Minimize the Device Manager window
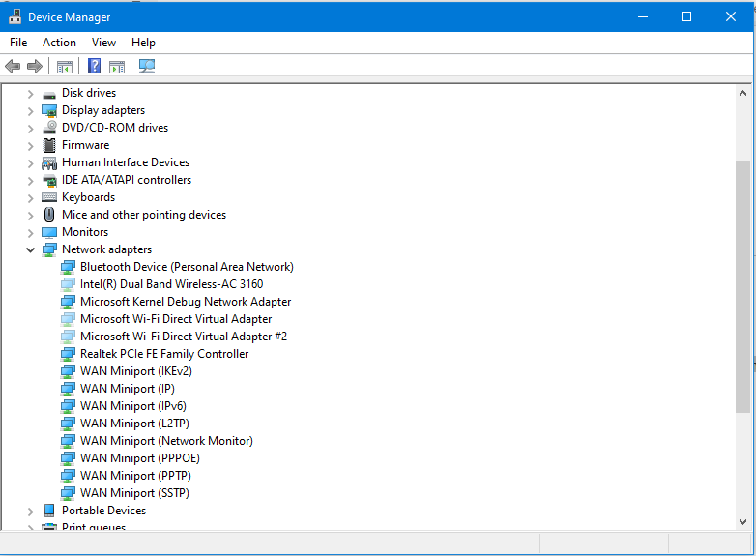 tap(642, 16)
